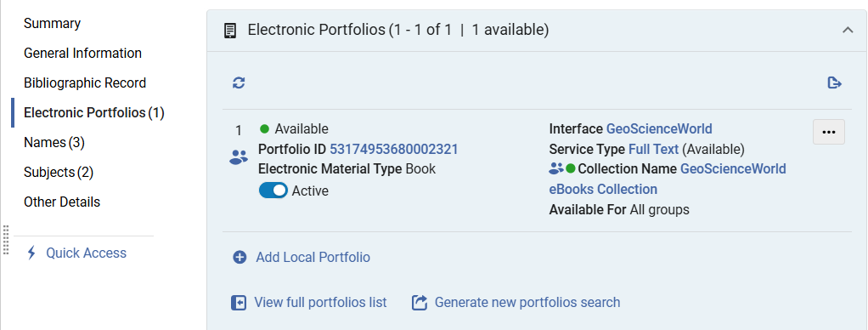Open the portfolio row actions ellipsis menu

(x=829, y=132)
